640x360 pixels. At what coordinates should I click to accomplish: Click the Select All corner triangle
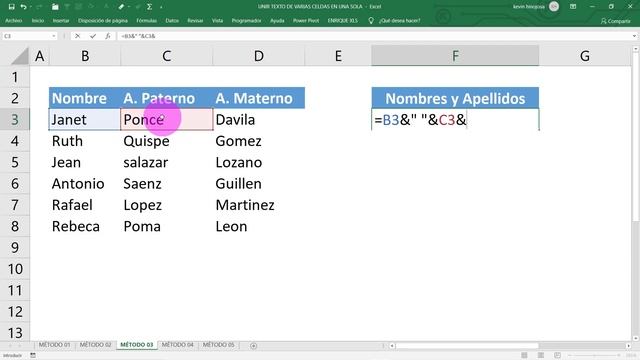pyautogui.click(x=19, y=56)
